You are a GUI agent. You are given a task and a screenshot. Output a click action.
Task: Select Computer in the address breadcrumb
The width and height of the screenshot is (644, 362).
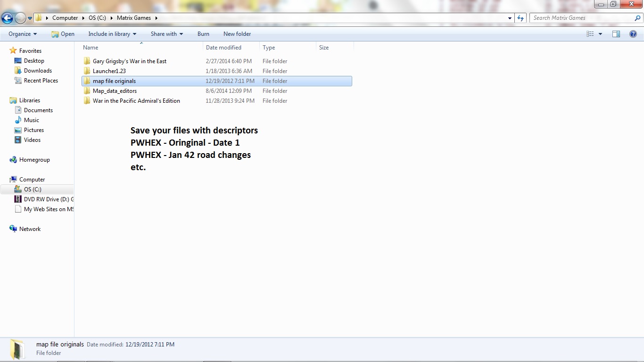(x=65, y=18)
